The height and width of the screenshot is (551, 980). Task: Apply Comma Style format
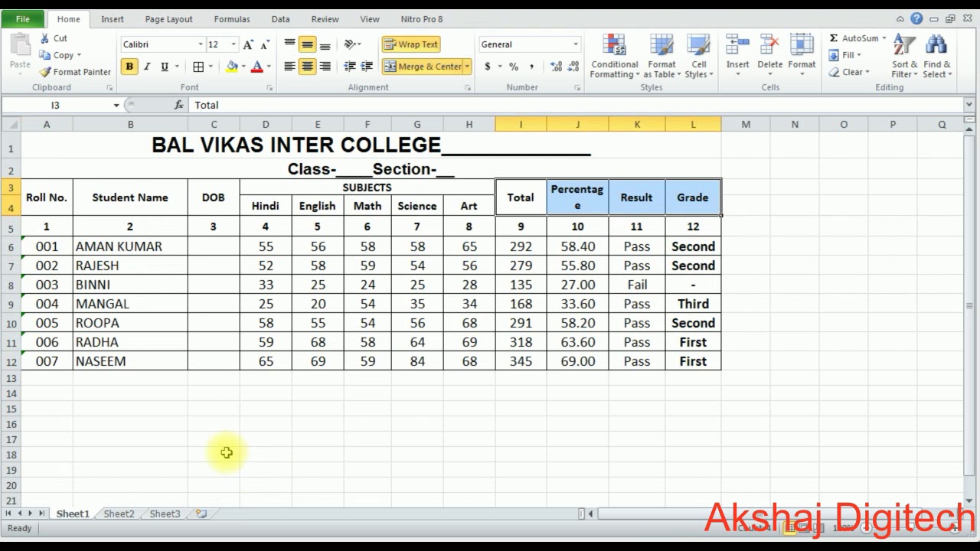coord(531,67)
